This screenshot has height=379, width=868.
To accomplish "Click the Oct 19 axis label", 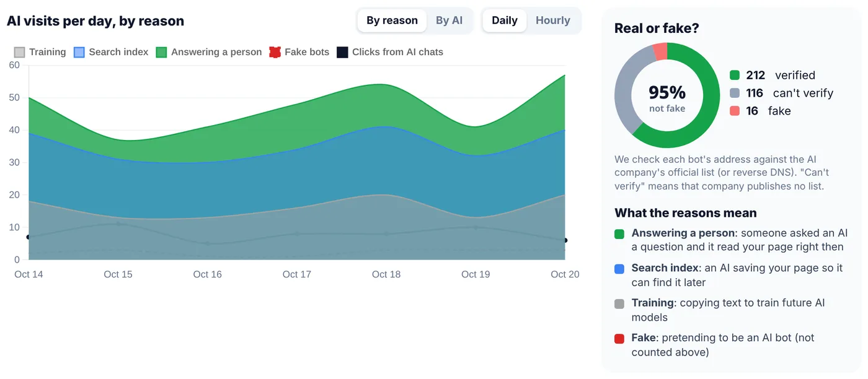I will click(476, 274).
